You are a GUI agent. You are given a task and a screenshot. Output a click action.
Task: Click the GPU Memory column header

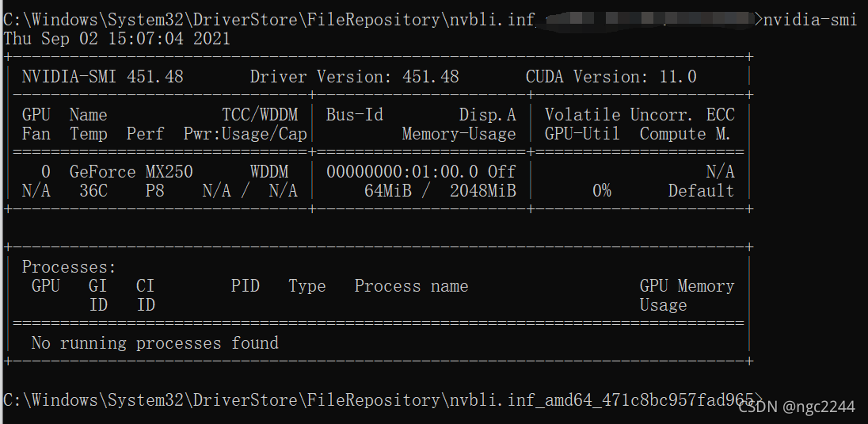pyautogui.click(x=687, y=286)
